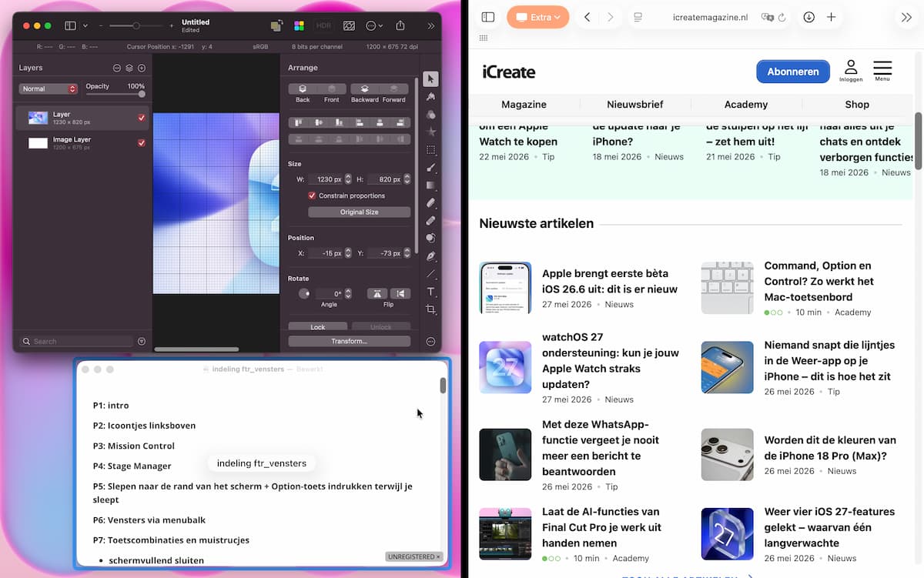The width and height of the screenshot is (924, 578).
Task: Click the Transform... button
Action: click(x=349, y=341)
